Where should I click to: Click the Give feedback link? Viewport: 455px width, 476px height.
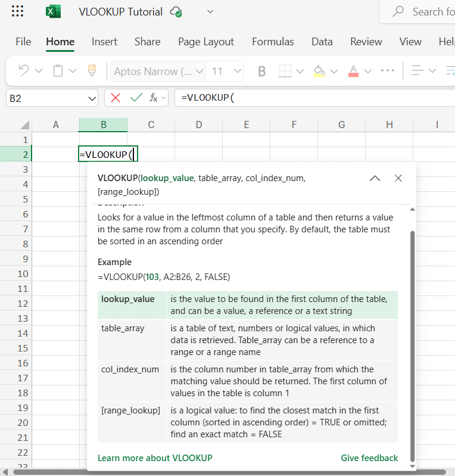pos(369,458)
